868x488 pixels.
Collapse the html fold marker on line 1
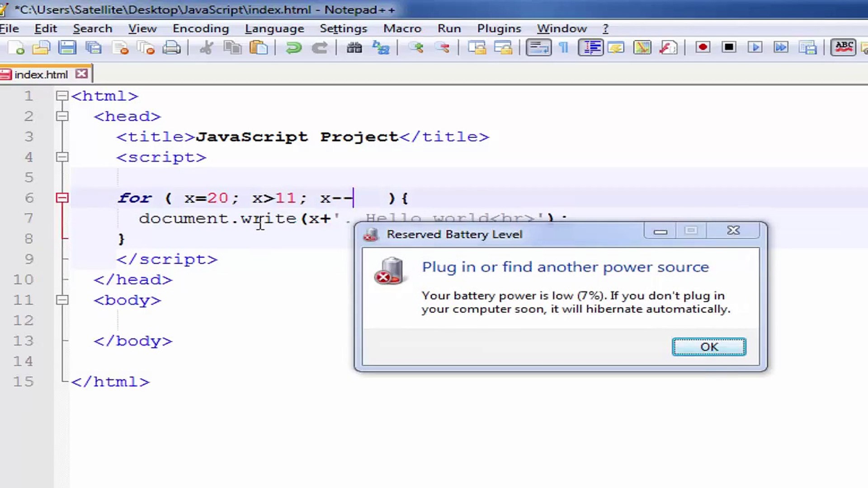[62, 96]
